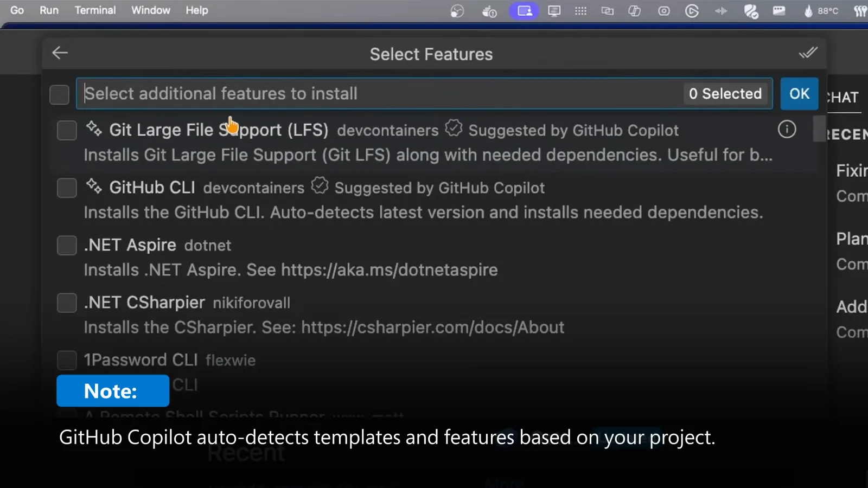The image size is (868, 488).
Task: Toggle the select-all features checkbox
Action: click(x=59, y=94)
